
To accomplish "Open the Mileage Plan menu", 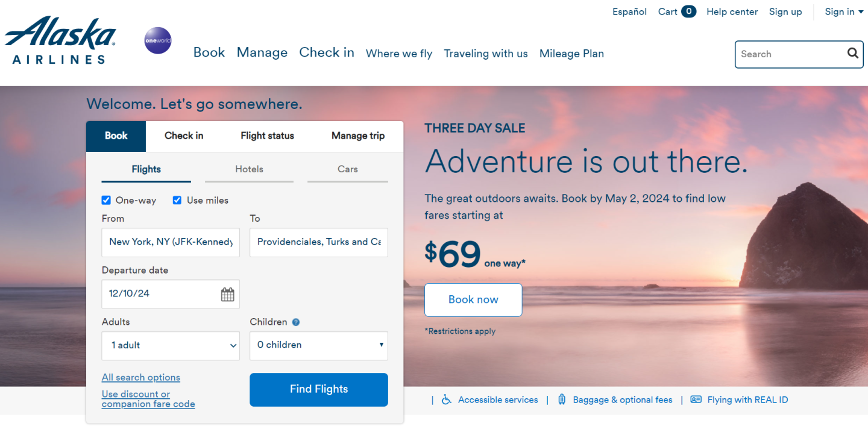I will (x=571, y=54).
